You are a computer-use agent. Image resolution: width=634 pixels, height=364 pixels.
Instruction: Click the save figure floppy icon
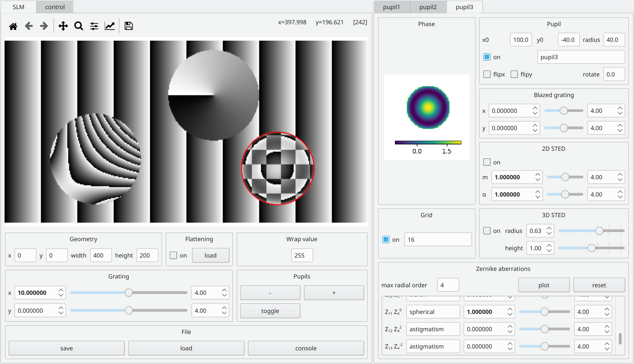point(129,26)
